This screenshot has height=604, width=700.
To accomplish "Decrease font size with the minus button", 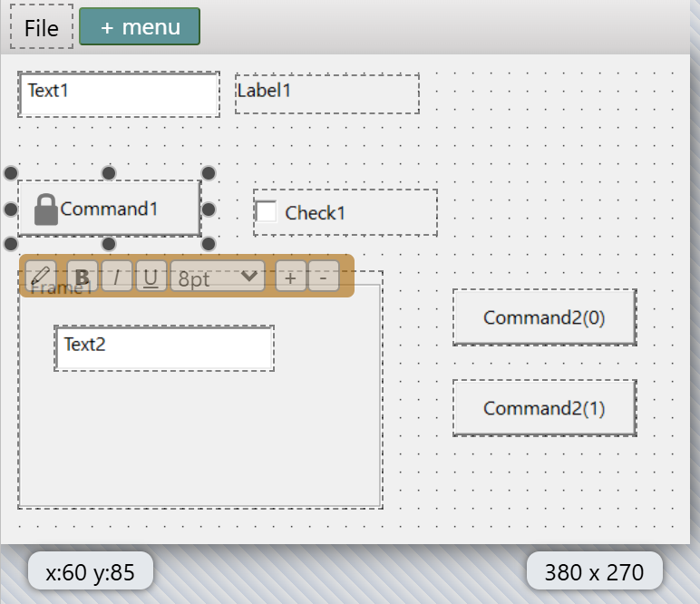I will pos(323,277).
